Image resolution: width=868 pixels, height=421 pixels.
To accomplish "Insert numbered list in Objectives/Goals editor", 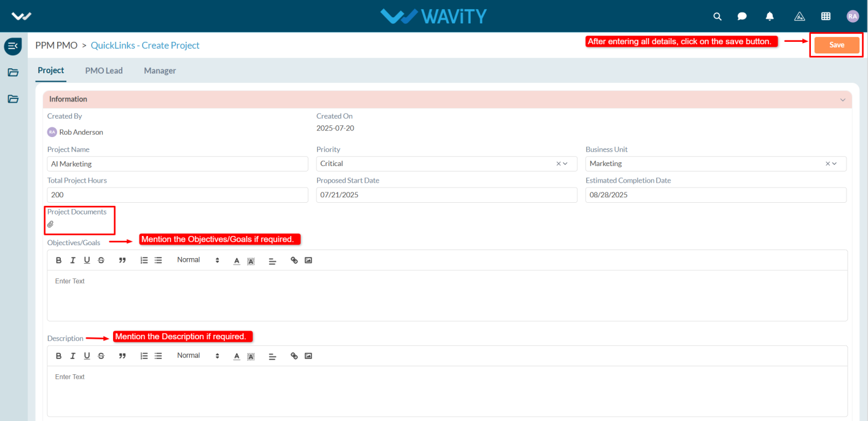I will click(144, 261).
